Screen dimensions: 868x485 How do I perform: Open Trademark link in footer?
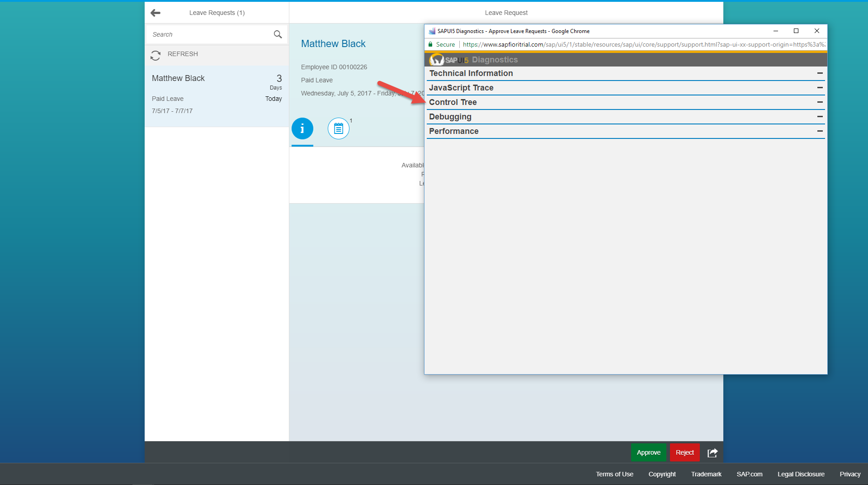click(x=706, y=474)
